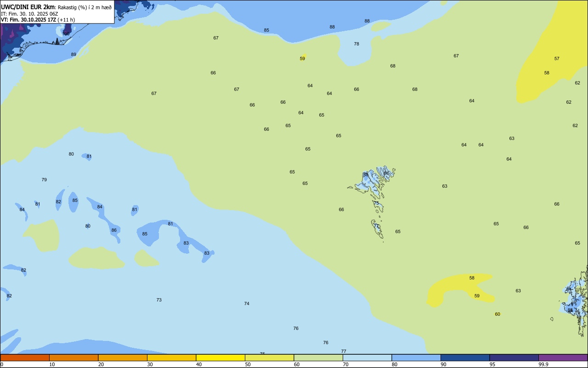This screenshot has width=588, height=368.
Task: Click the value 75 on the Faroe Islands
Action: [376, 203]
